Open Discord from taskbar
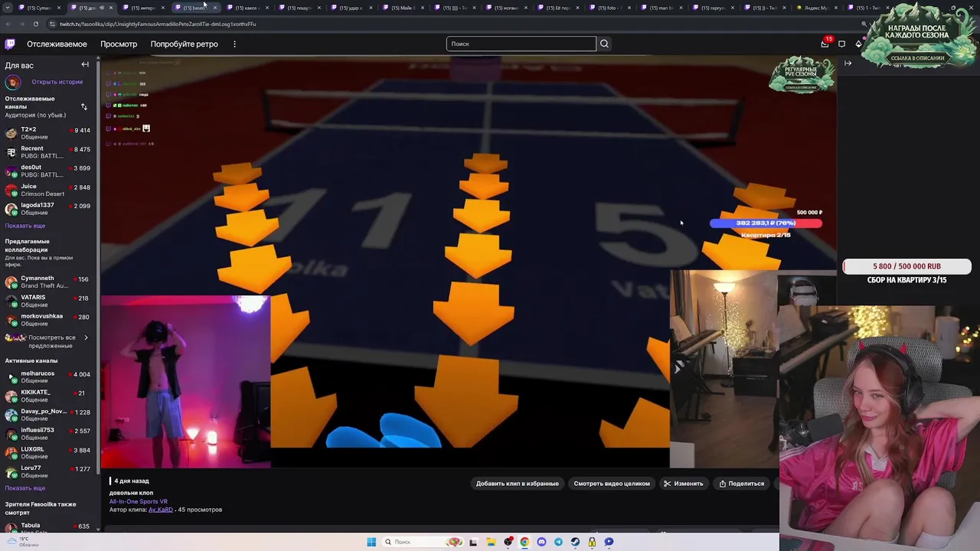The height and width of the screenshot is (551, 980). 541,542
